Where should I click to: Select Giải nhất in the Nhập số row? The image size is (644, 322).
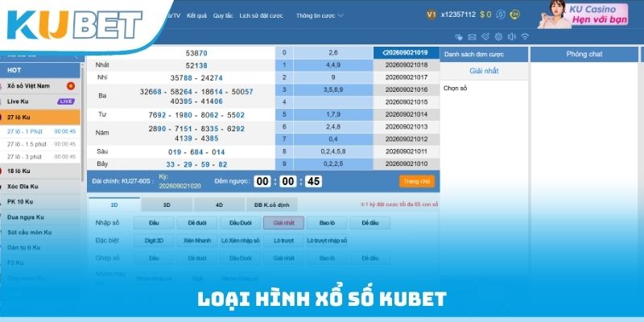point(284,223)
